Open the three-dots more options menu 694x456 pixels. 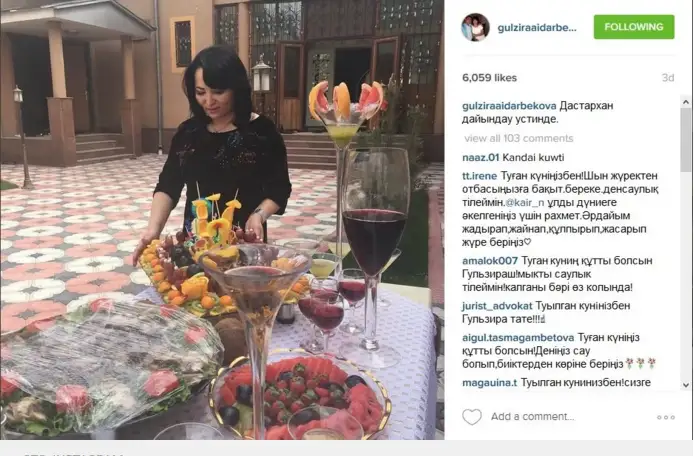click(x=666, y=417)
